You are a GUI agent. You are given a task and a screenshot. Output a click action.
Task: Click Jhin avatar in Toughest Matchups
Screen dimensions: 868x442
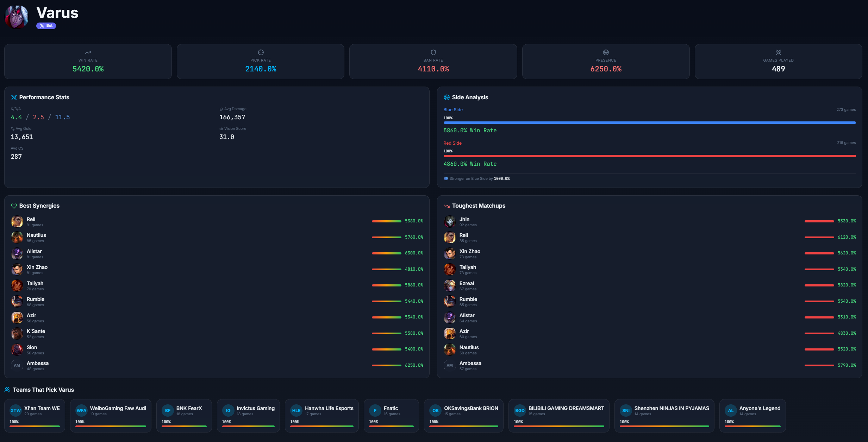450,221
